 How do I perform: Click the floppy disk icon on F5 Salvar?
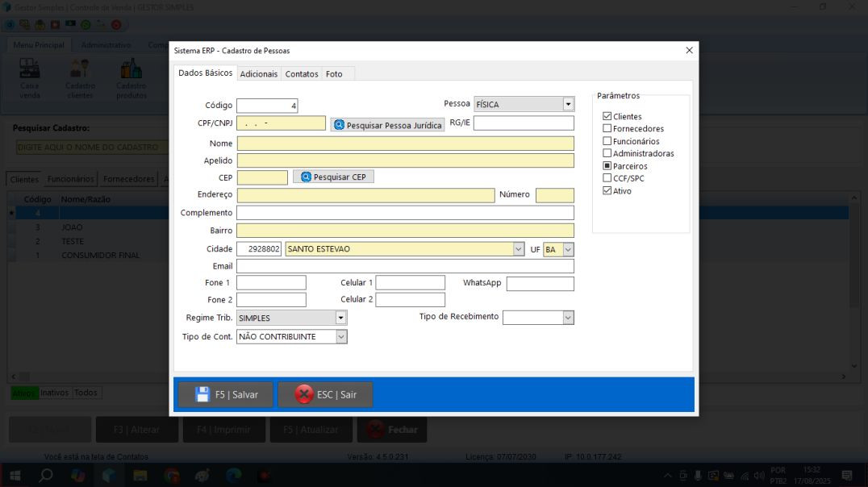click(x=202, y=394)
